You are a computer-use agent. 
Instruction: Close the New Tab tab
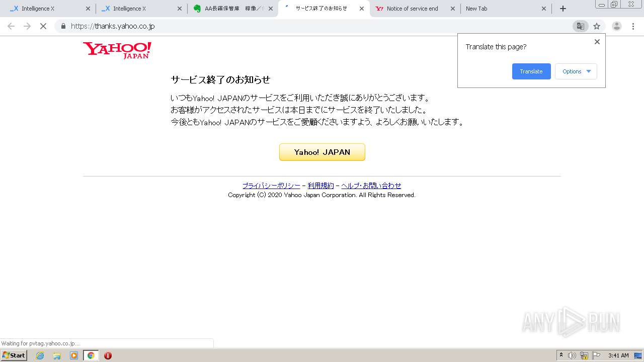(544, 9)
